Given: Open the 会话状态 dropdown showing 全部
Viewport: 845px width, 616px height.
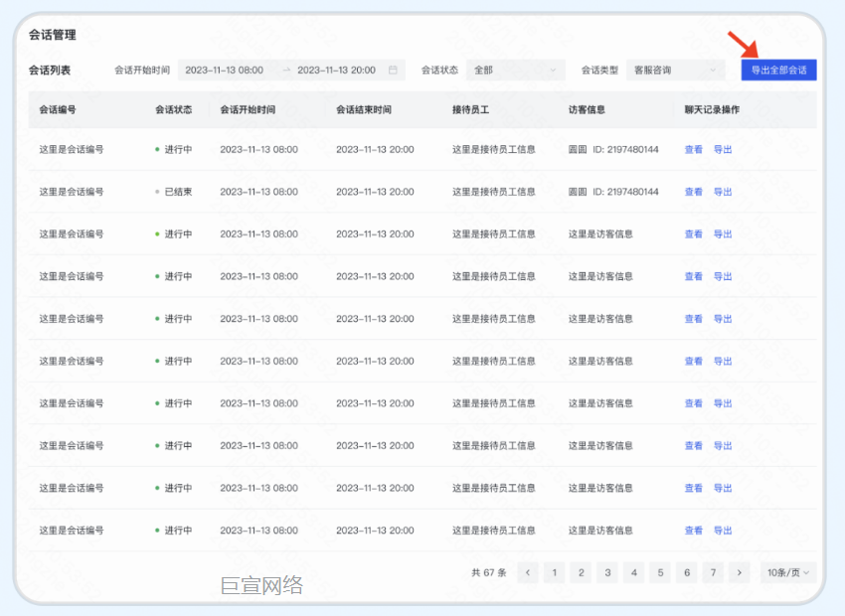Looking at the screenshot, I should pyautogui.click(x=513, y=70).
